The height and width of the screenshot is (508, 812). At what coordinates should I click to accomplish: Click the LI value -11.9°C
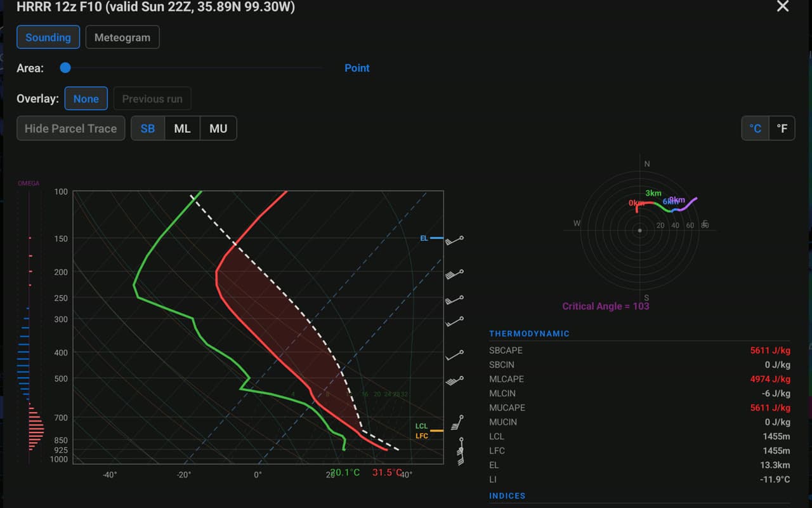point(775,479)
